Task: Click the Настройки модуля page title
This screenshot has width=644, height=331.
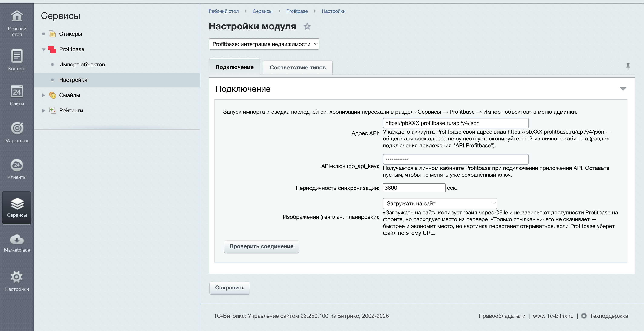Action: (252, 26)
